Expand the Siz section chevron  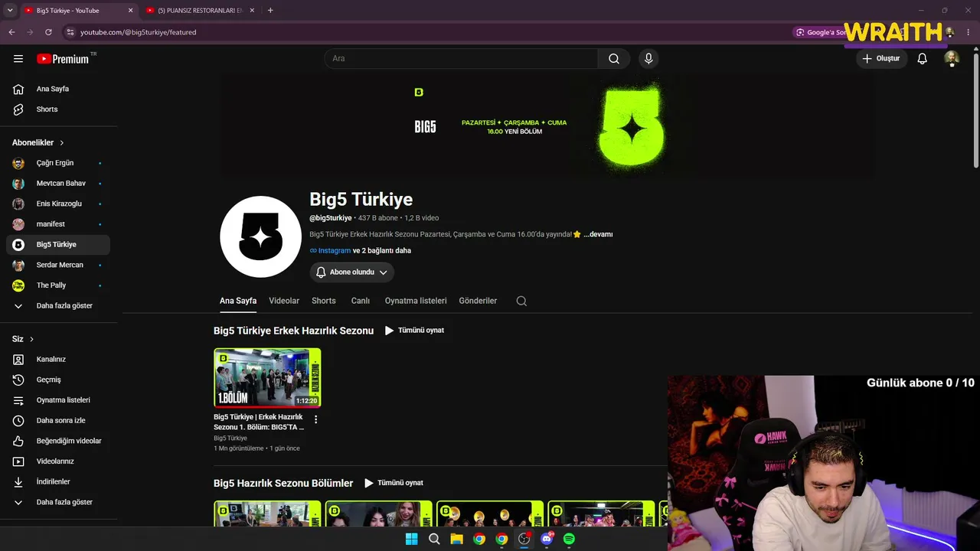31,339
